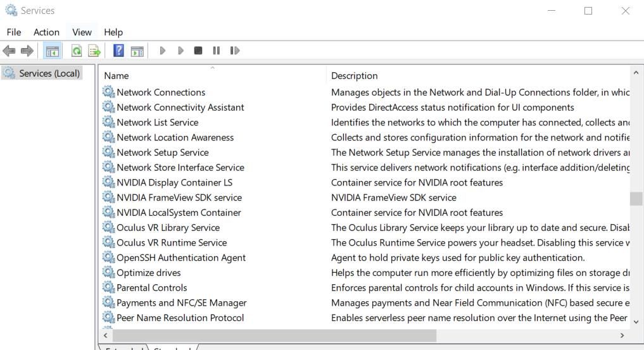The image size is (644, 350).
Task: Click the Back arrow toolbar icon
Action: point(9,51)
